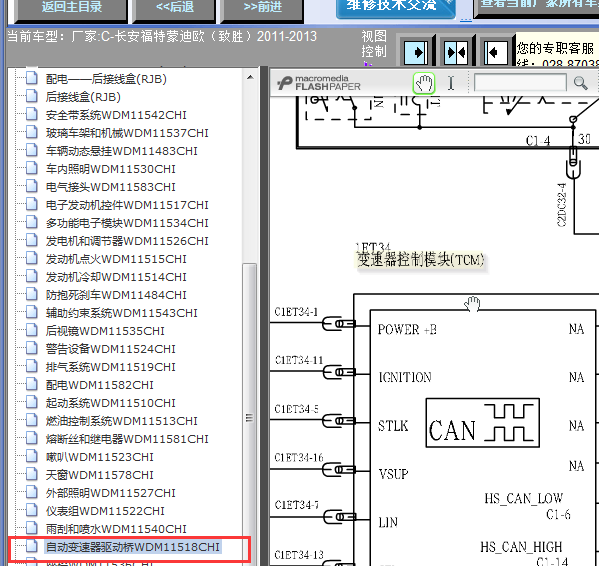Click document icon beside 安全带系统WDM11542CHI

(32, 114)
